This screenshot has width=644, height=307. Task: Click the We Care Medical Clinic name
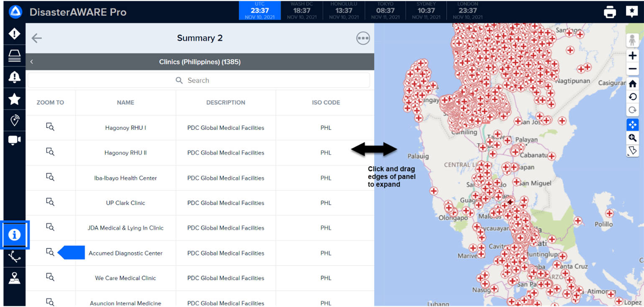125,278
